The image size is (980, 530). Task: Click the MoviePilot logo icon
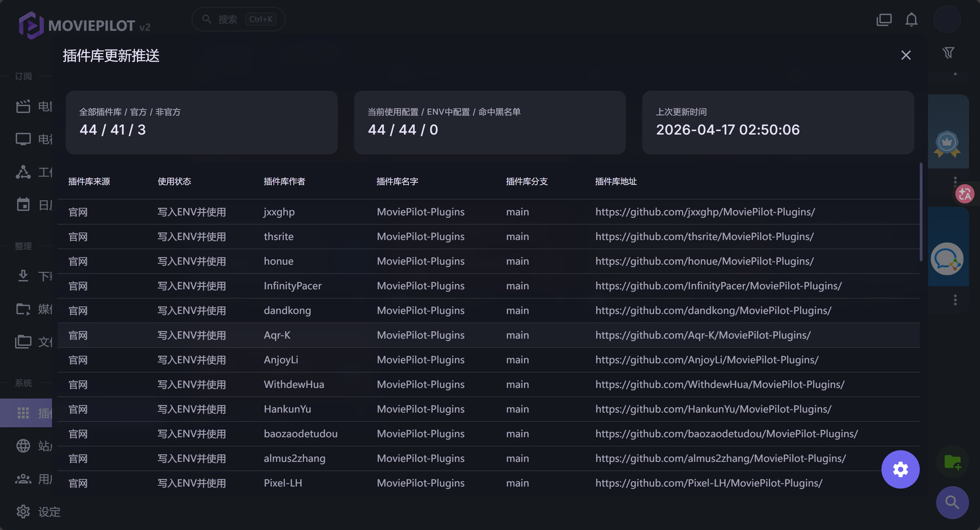(31, 25)
